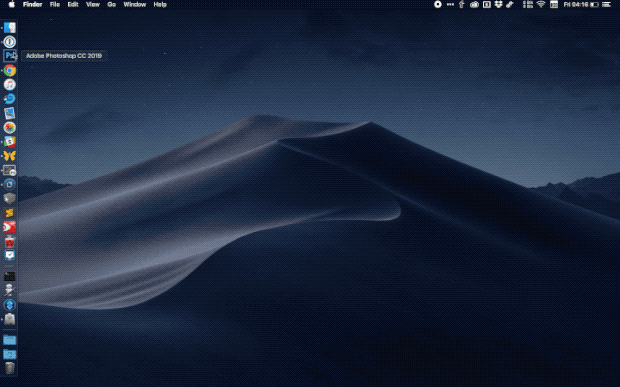Open the File menu
The image size is (620, 387).
[55, 4]
